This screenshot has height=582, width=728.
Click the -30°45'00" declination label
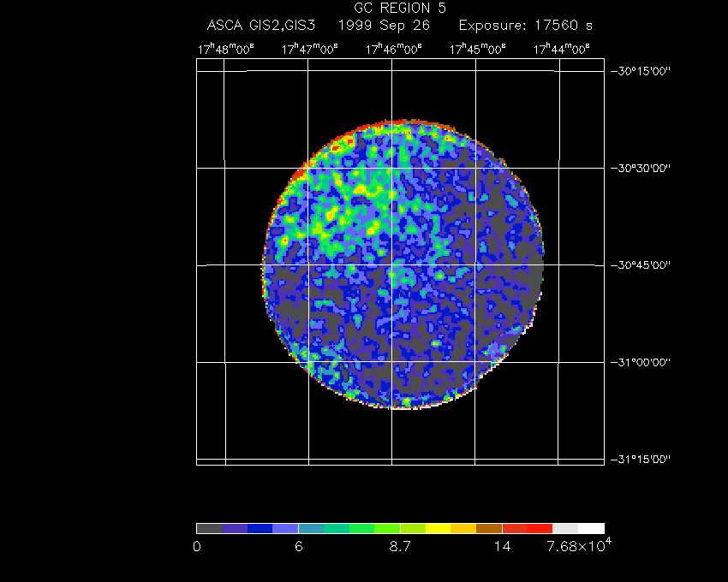point(641,265)
